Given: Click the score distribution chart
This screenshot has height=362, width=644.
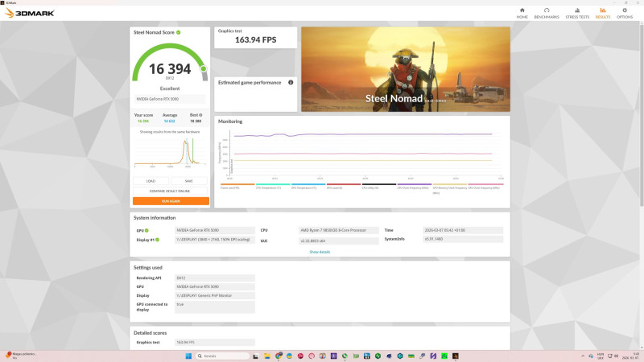Looking at the screenshot, I should point(170,152).
